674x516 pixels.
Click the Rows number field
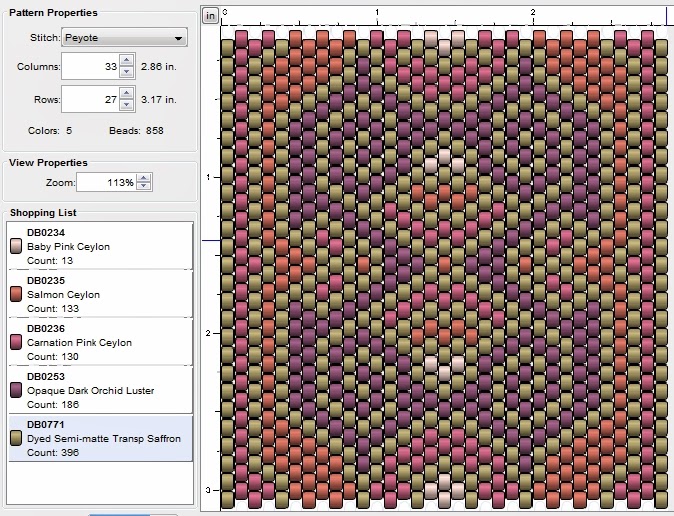(91, 99)
